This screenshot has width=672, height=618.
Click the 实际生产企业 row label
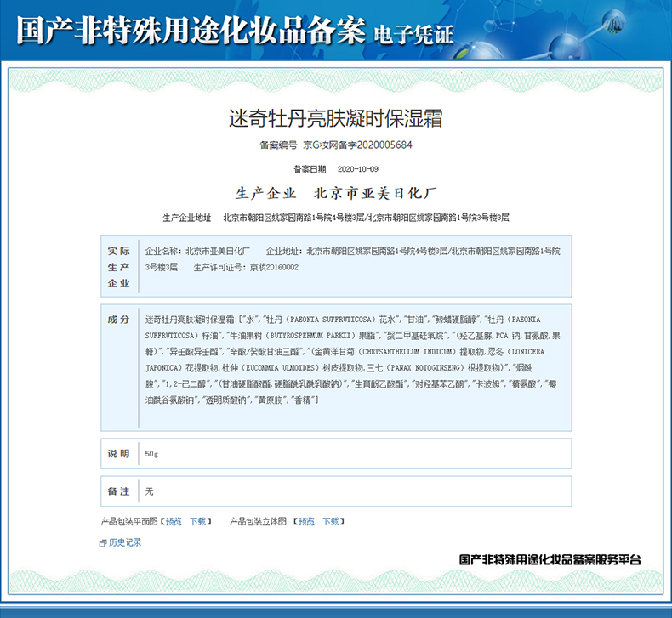click(x=119, y=267)
